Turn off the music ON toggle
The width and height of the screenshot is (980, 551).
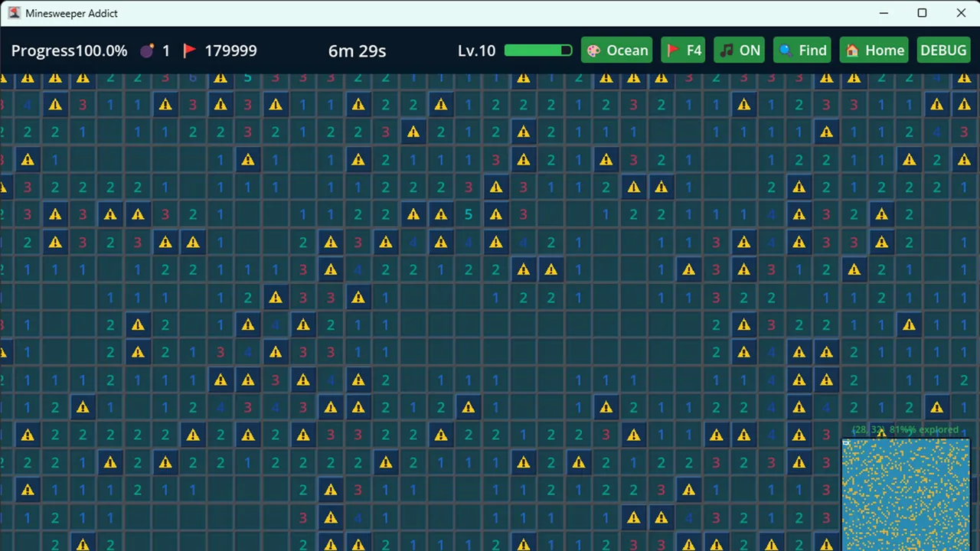pyautogui.click(x=740, y=51)
